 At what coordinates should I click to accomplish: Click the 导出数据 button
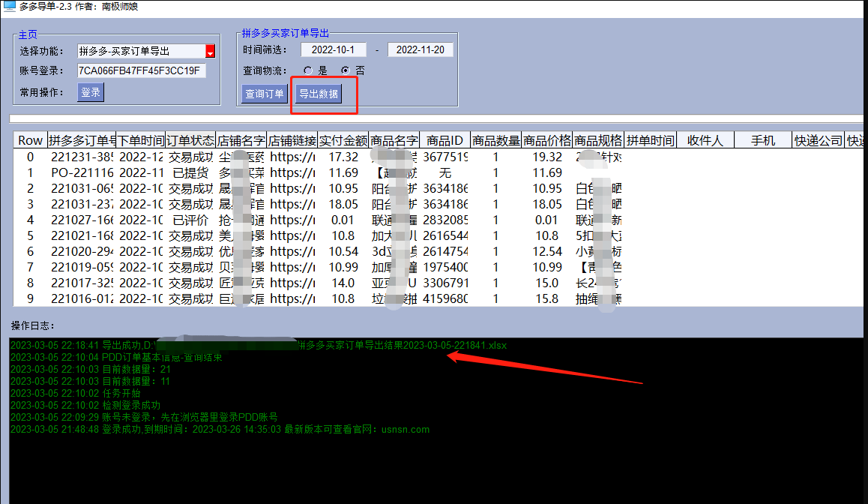point(319,94)
